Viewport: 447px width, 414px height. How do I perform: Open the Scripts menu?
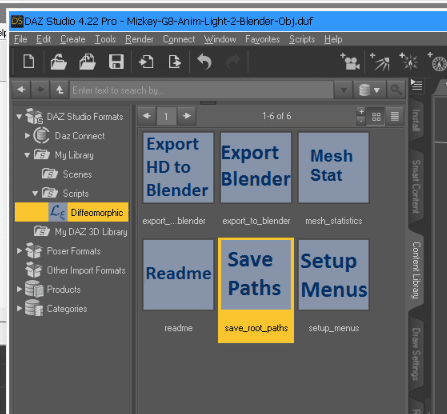coord(302,39)
